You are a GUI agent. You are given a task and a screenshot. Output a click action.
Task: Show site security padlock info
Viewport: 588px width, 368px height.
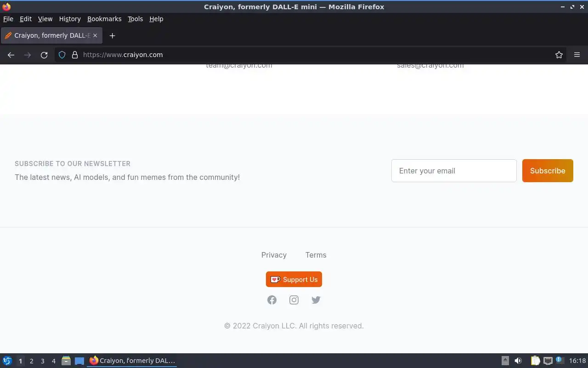click(x=75, y=55)
